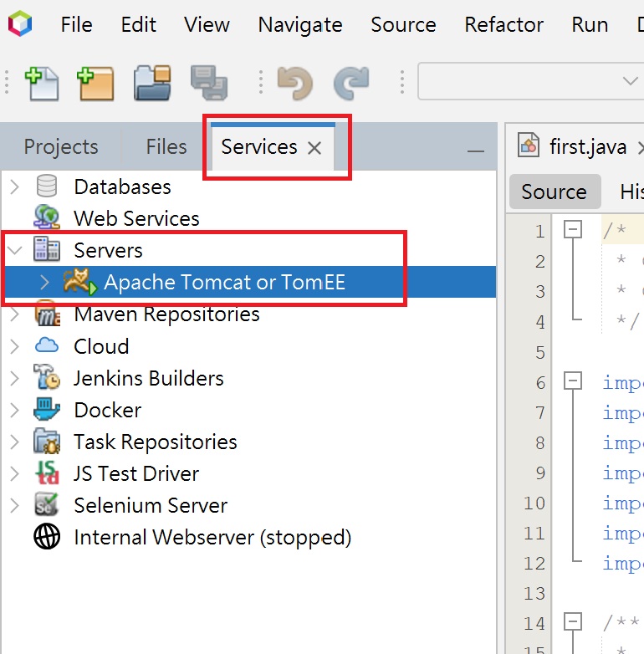Click the Apache Tomcat cat icon
This screenshot has height=654, width=644.
pyautogui.click(x=79, y=282)
